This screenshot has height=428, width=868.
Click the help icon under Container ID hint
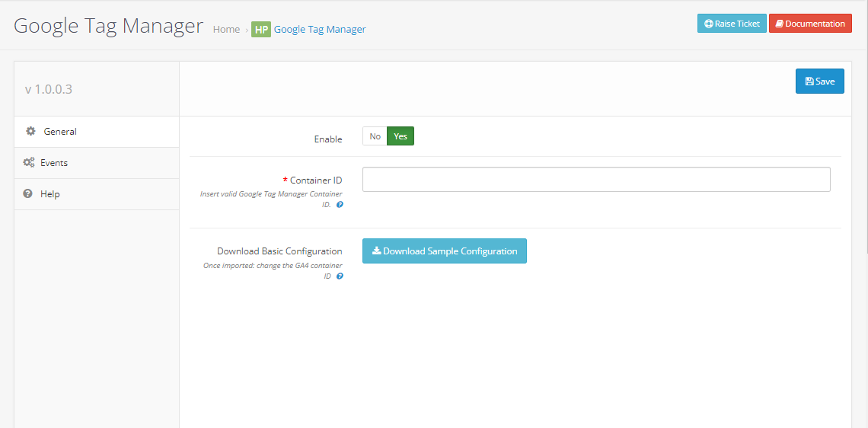[x=340, y=205]
